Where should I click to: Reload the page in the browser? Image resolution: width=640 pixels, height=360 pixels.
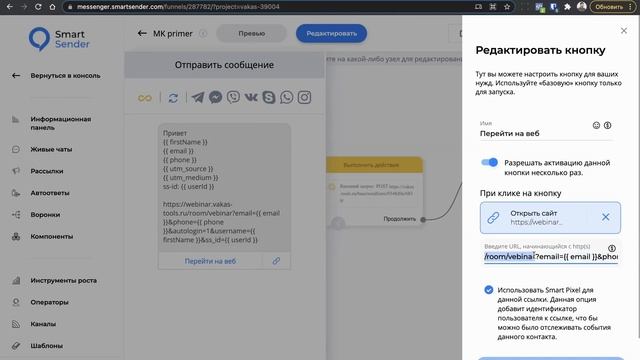coord(38,7)
